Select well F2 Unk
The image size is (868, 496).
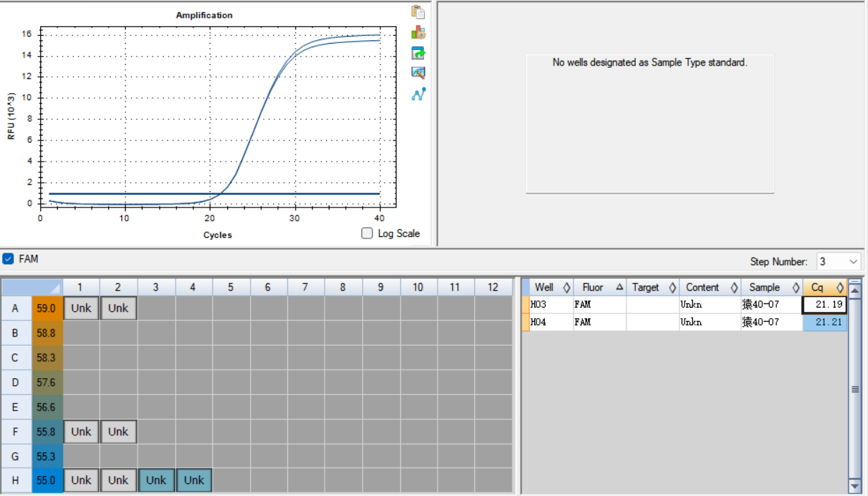click(119, 431)
